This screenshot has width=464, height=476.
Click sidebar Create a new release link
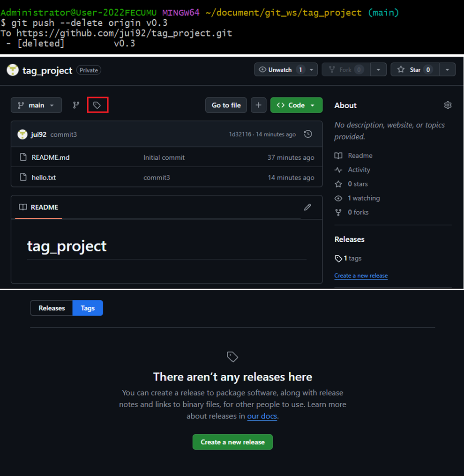(361, 275)
